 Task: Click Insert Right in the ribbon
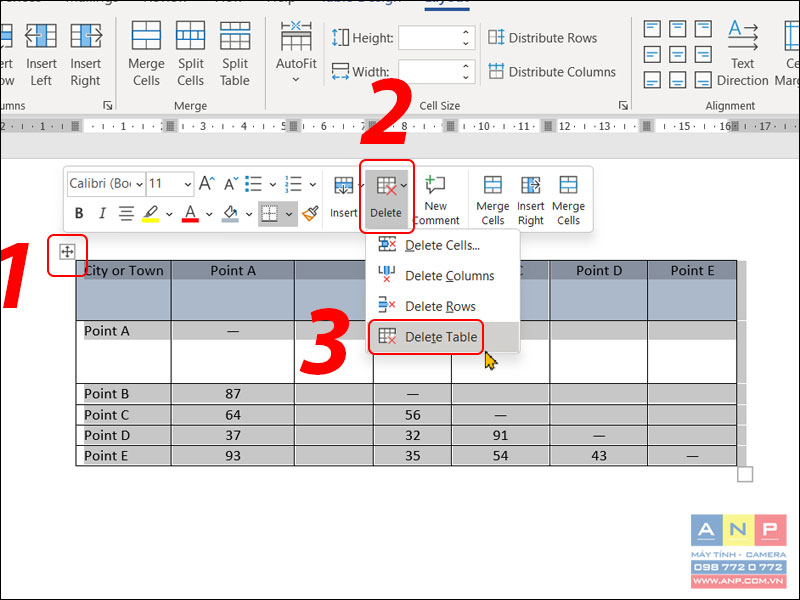click(x=86, y=54)
